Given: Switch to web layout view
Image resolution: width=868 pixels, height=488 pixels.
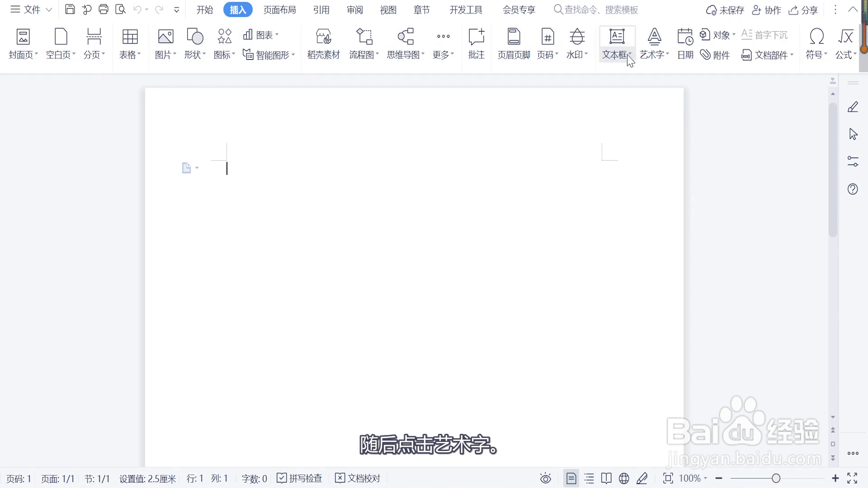Looking at the screenshot, I should [x=624, y=478].
